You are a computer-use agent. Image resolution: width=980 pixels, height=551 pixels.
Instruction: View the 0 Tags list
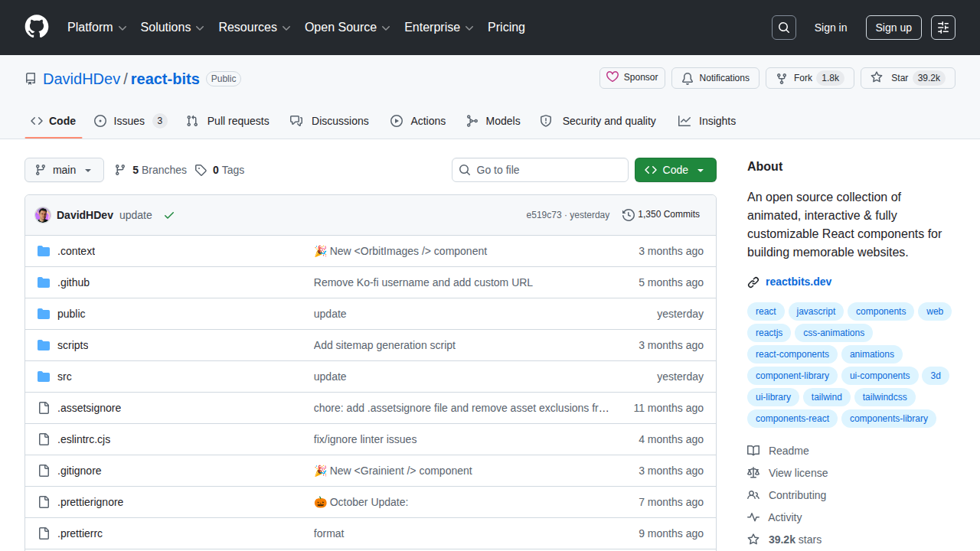(x=220, y=170)
